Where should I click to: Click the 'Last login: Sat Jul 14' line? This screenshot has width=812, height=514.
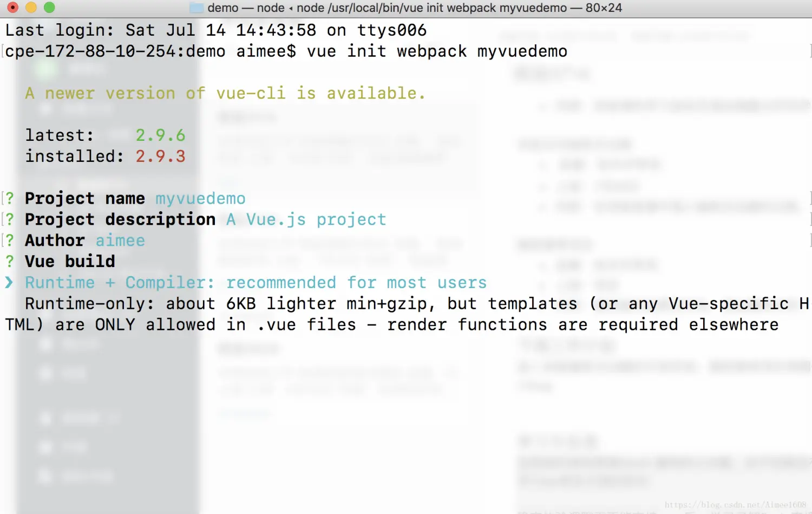tap(216, 30)
